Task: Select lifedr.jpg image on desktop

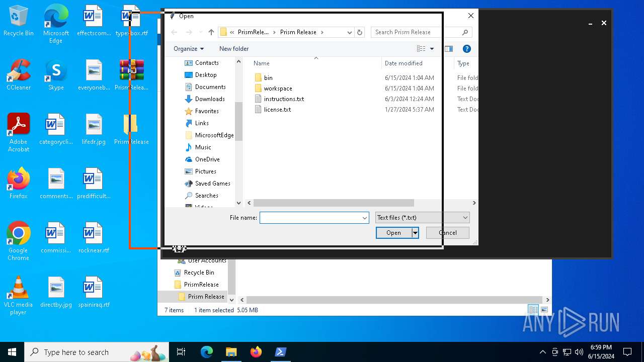Action: point(94,129)
